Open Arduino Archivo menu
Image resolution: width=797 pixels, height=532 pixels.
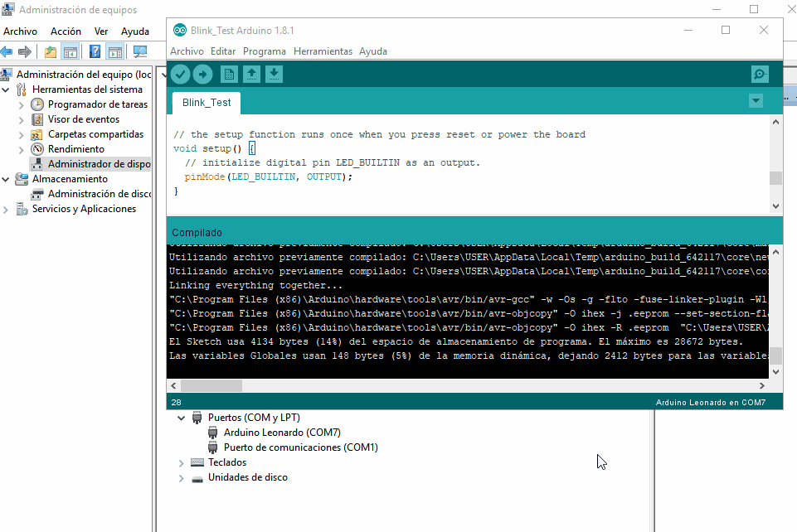click(187, 51)
